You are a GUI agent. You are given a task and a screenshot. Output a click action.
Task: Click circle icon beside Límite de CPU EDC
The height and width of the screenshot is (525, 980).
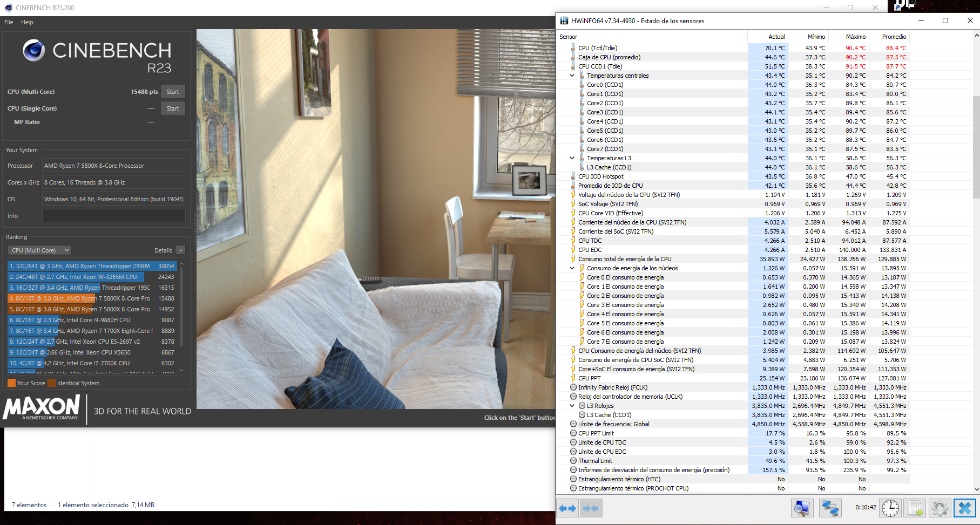[573, 452]
